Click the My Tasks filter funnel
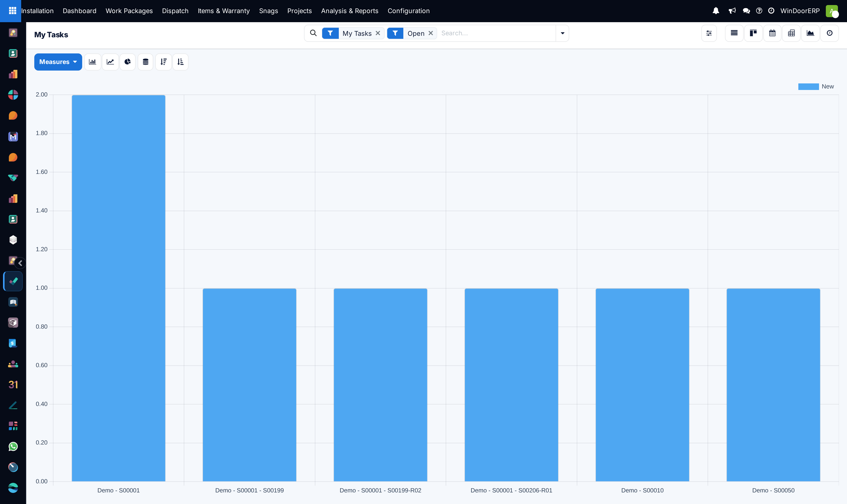This screenshot has height=504, width=847. pyautogui.click(x=330, y=33)
